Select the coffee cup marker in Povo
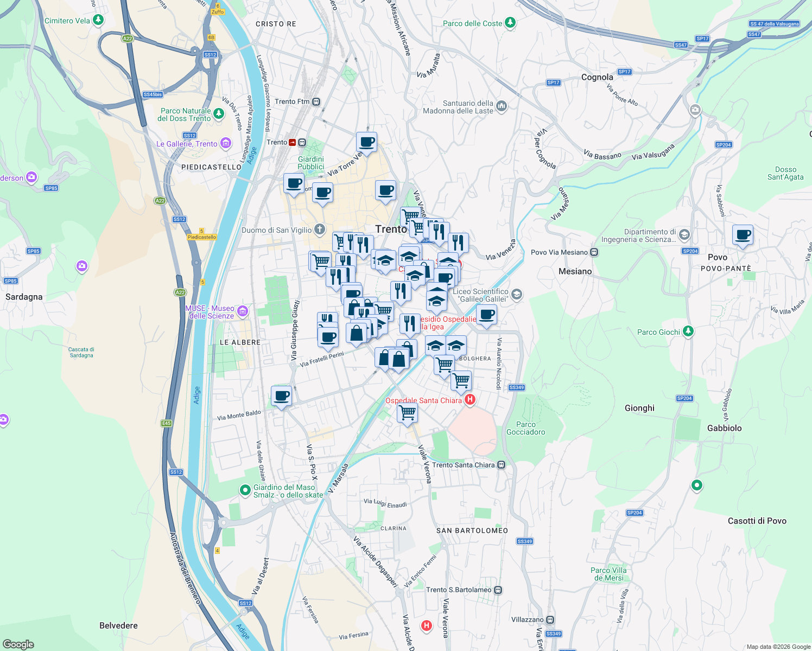Image resolution: width=812 pixels, height=651 pixels. pyautogui.click(x=743, y=235)
